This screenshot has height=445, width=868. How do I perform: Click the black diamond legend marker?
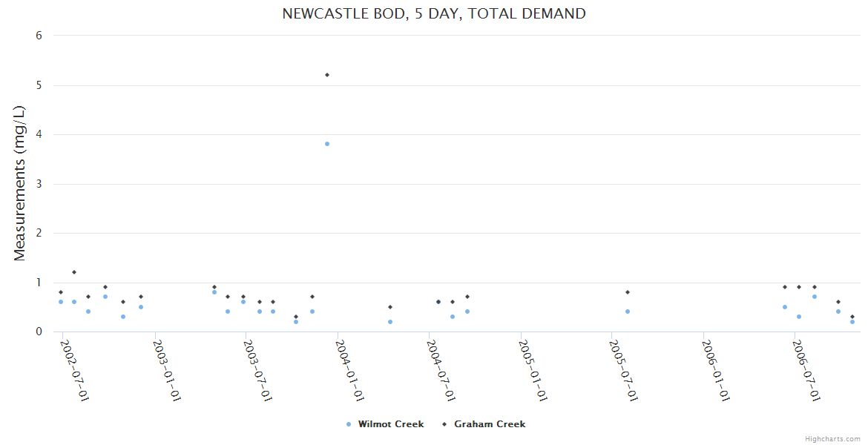pos(444,424)
